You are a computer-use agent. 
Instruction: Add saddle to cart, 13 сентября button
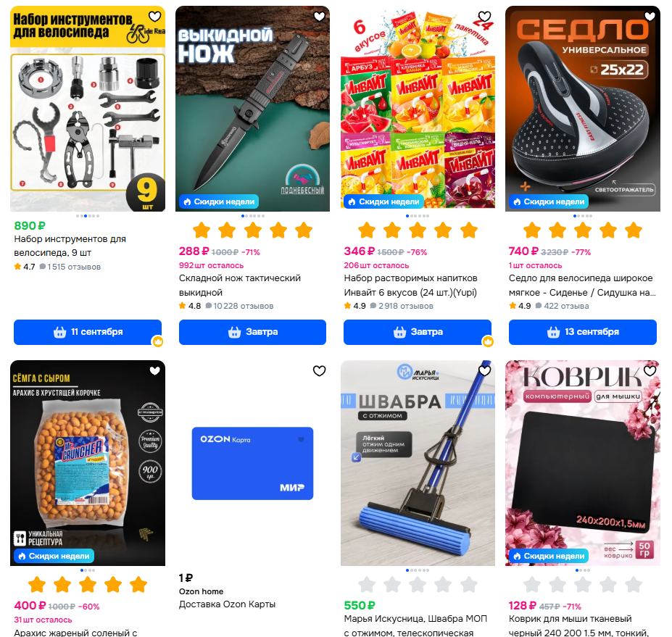[582, 332]
